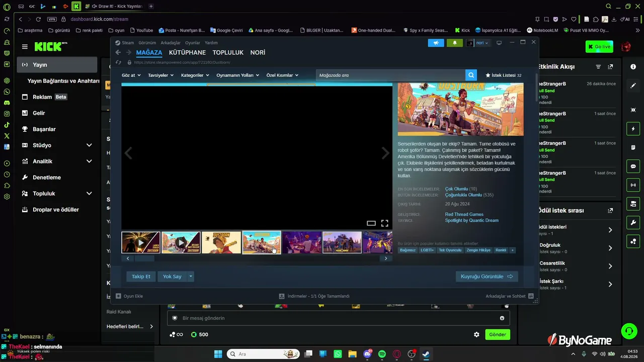644x362 pixels.
Task: Click the wrench tools icon in Kick sidebar
Action: pos(633,223)
